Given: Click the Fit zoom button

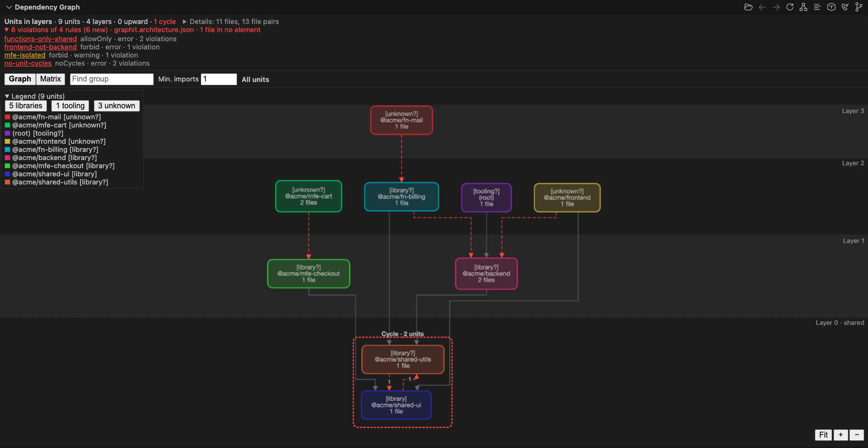Looking at the screenshot, I should point(823,435).
